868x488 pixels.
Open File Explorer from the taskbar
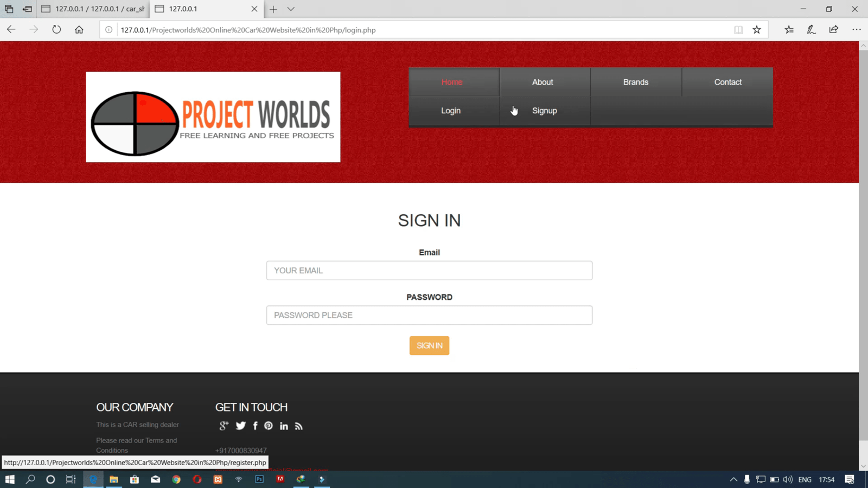pyautogui.click(x=114, y=479)
